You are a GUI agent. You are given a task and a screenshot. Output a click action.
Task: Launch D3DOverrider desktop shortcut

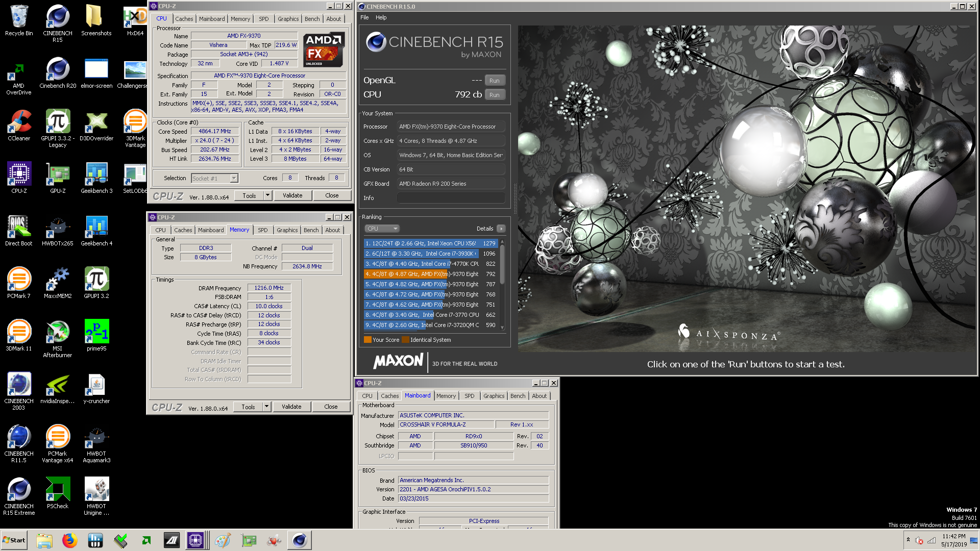[x=96, y=126]
